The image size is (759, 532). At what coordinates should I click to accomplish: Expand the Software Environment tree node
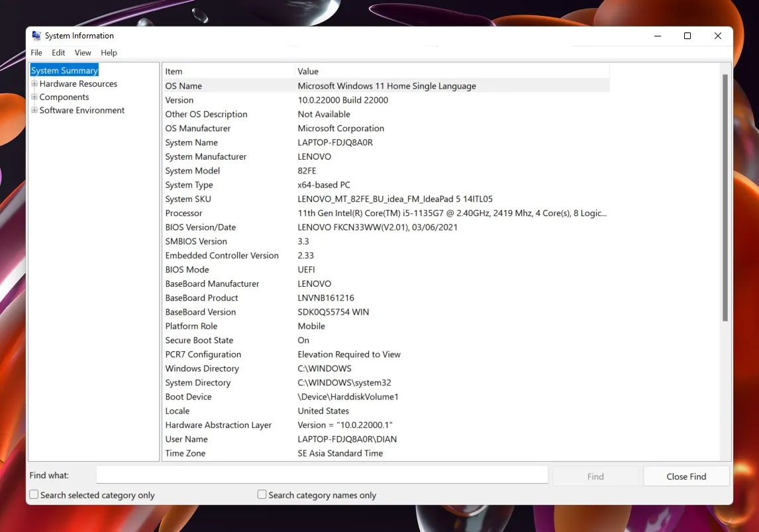click(34, 111)
